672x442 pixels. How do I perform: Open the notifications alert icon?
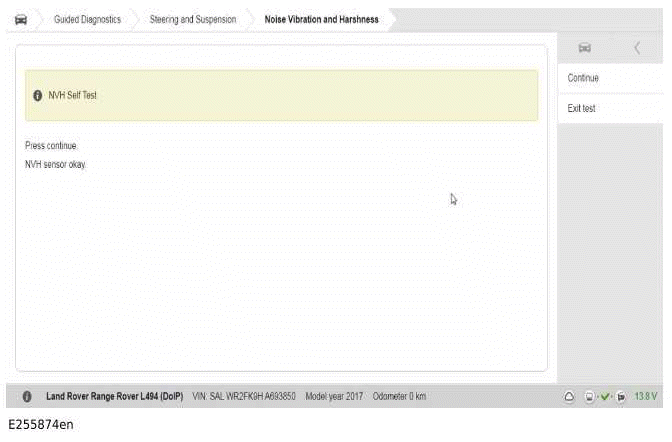569,397
